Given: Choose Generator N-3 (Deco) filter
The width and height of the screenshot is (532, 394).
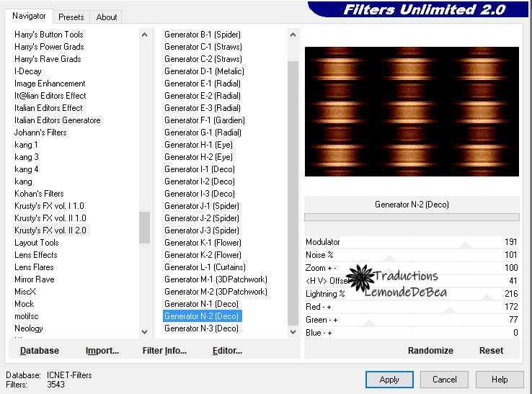Looking at the screenshot, I should coord(201,328).
